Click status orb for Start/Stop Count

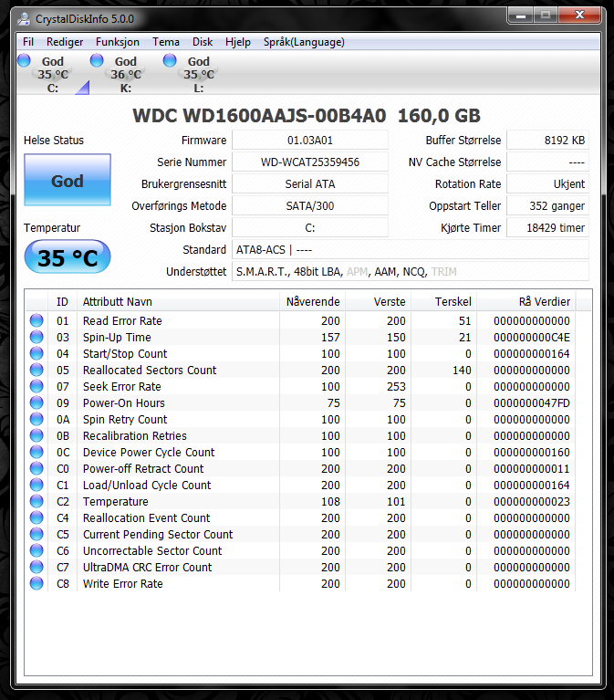click(36, 353)
